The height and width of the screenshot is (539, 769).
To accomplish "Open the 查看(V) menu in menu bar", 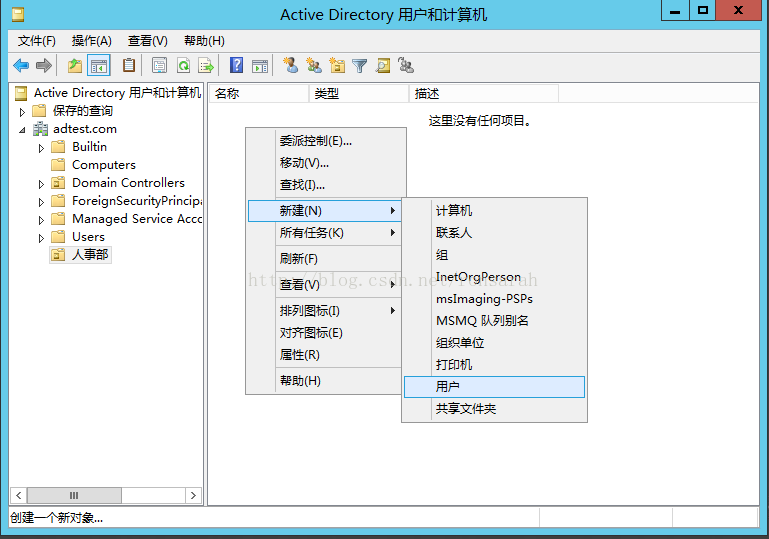I will coord(148,41).
